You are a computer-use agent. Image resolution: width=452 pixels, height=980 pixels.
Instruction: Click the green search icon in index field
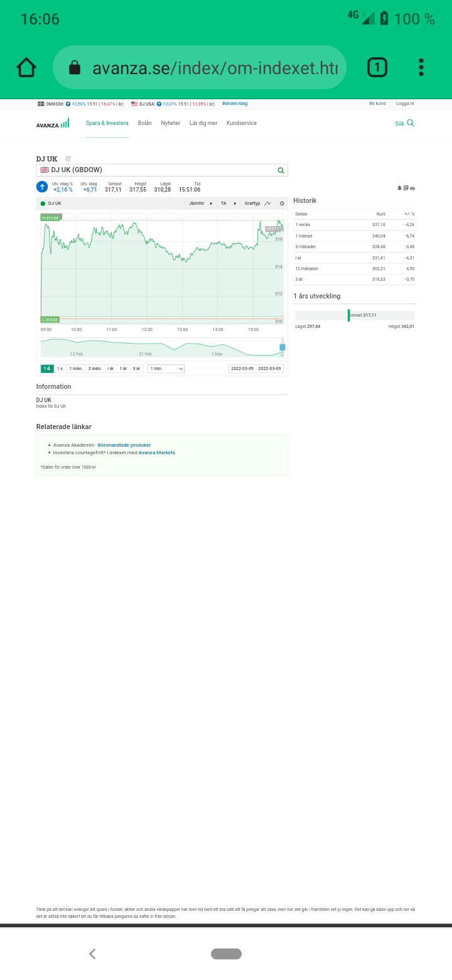tap(281, 170)
